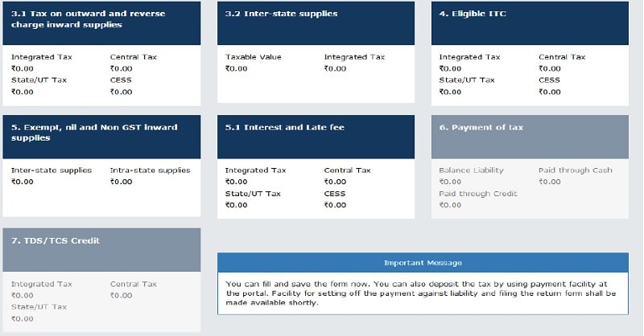
Task: Click State/UT Tax value in TDS/TCS Credit
Action: [x=23, y=319]
